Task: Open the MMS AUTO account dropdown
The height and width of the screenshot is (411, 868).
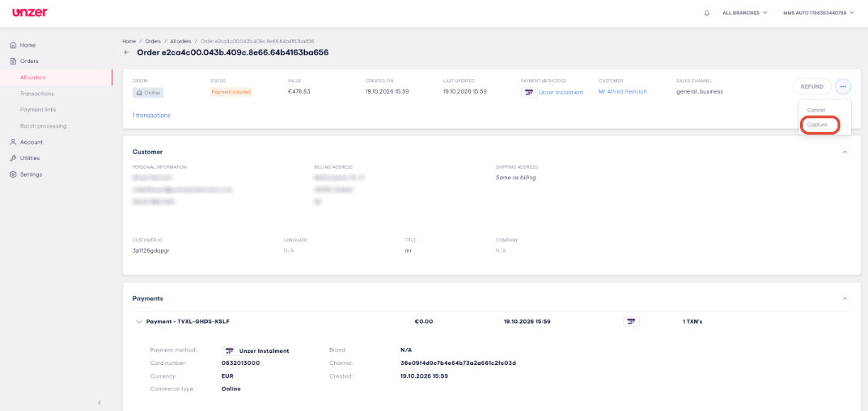Action: [818, 13]
